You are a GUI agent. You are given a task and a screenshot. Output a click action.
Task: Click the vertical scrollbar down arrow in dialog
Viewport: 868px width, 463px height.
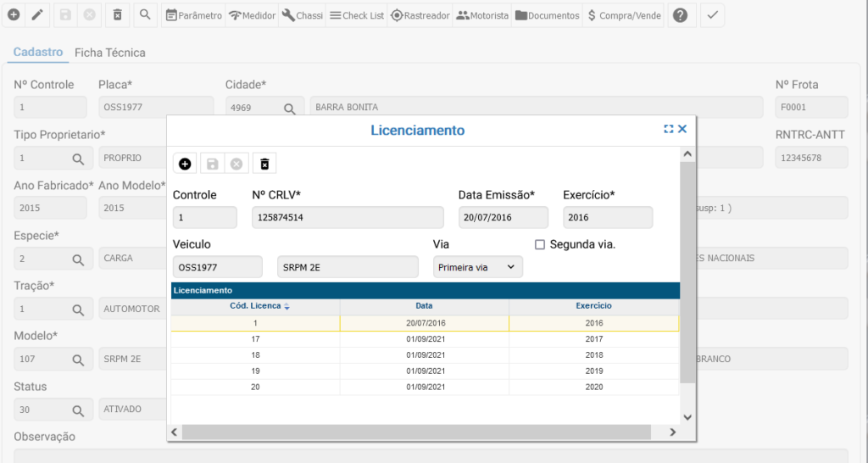[687, 417]
